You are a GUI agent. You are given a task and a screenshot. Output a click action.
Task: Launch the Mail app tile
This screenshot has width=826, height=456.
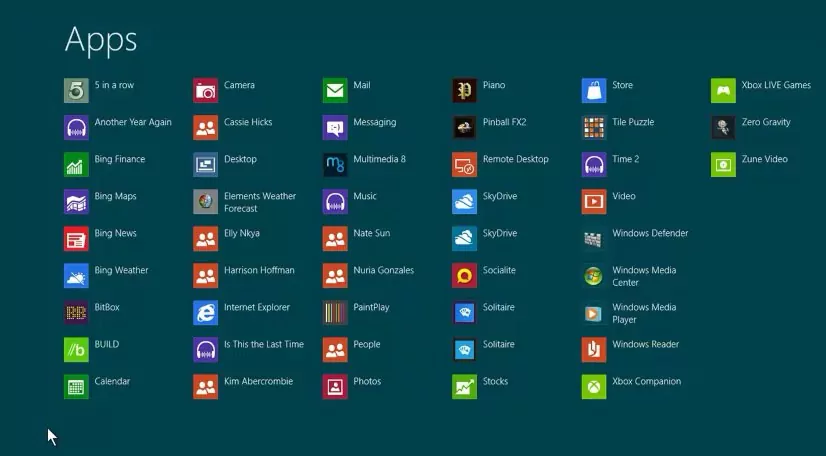tap(335, 91)
